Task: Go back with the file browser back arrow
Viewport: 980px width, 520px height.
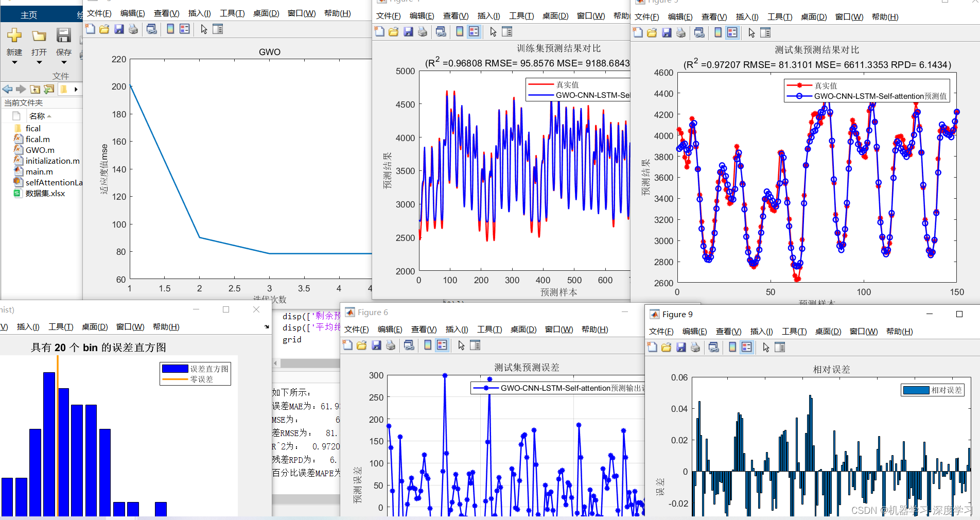Action: click(x=7, y=89)
